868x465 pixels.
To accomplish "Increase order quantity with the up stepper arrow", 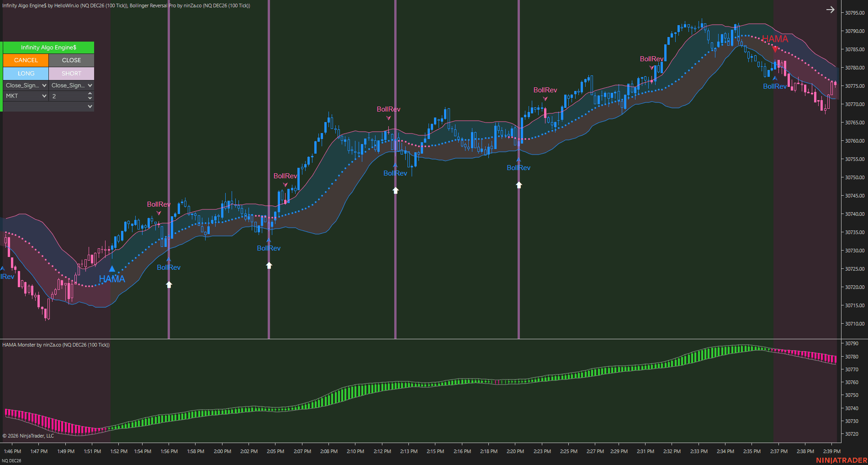I will tap(90, 93).
